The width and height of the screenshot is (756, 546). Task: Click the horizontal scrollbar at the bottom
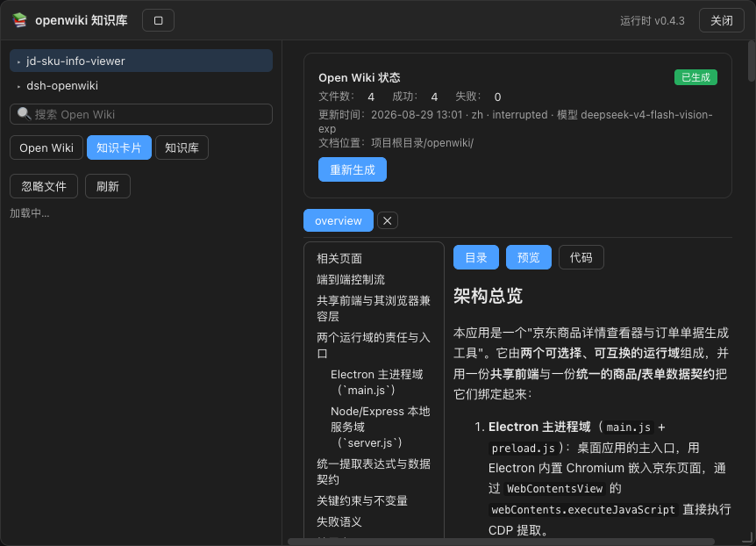click(x=501, y=542)
